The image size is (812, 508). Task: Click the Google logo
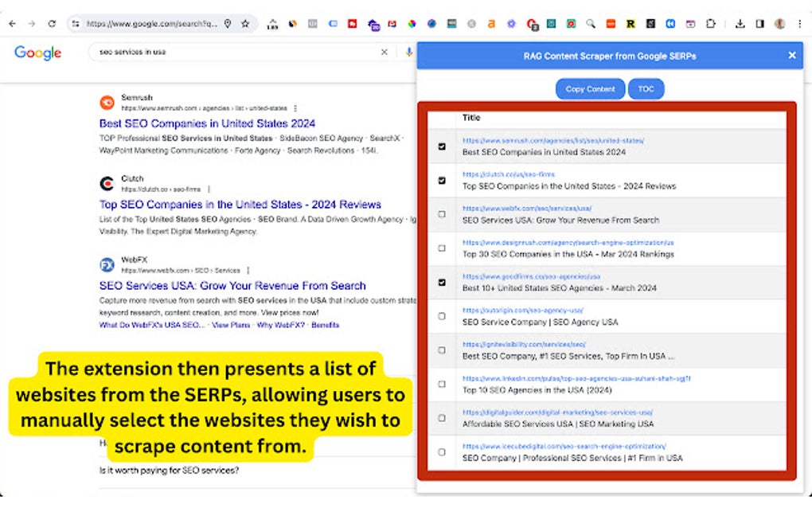37,53
